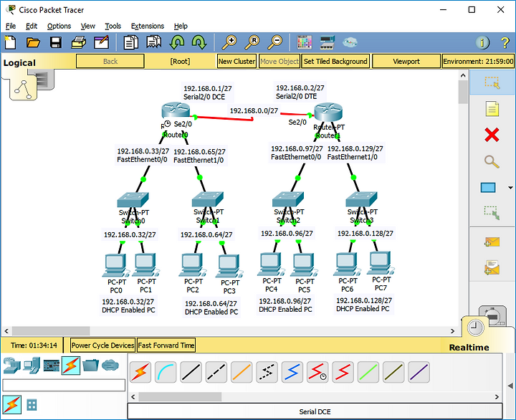This screenshot has width=516, height=420.
Task: Select End Devices category icon
Action: tap(32, 366)
